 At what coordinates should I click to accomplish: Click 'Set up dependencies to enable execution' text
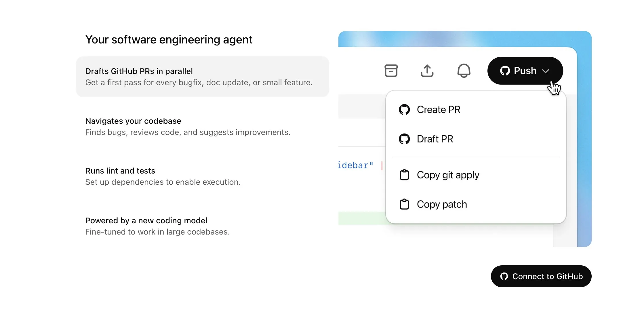pos(163,182)
